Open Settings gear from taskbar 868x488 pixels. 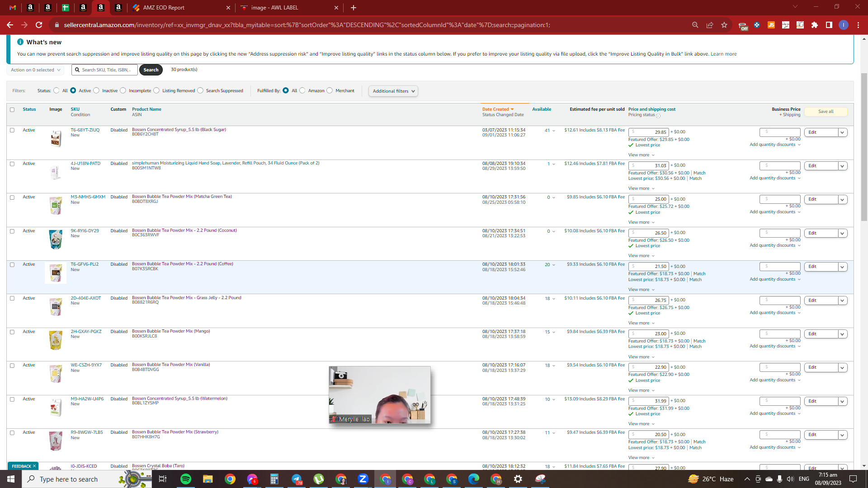click(518, 479)
